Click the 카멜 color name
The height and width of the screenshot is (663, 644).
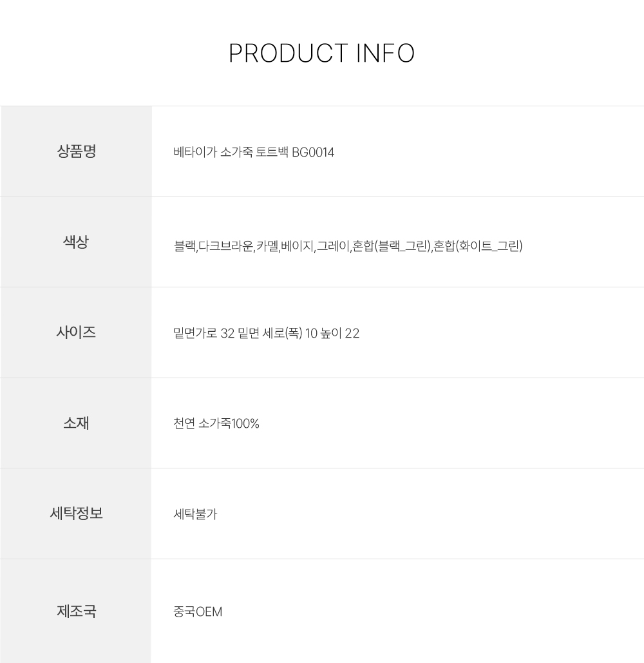[267, 246]
